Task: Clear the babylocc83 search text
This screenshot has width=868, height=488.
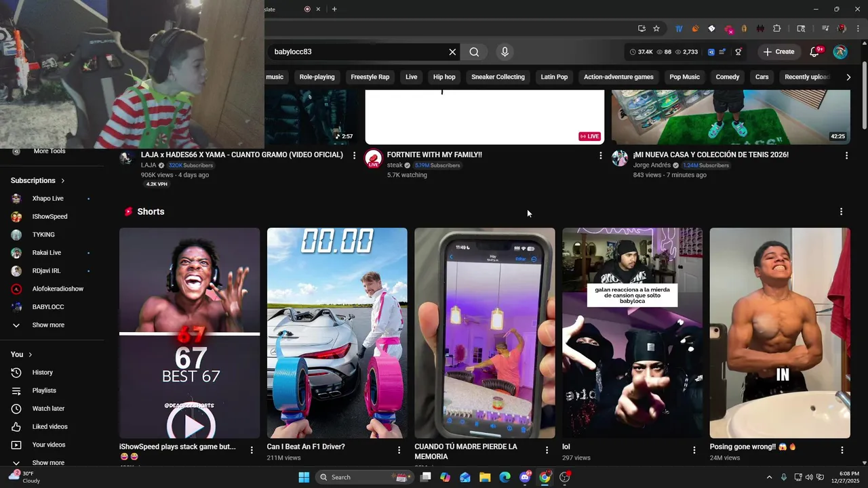Action: point(452,52)
